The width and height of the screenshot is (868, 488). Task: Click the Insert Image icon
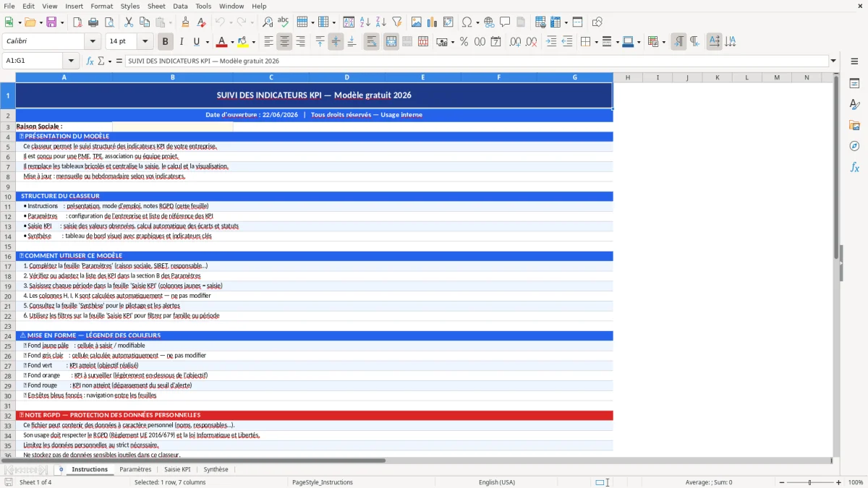[x=417, y=22]
